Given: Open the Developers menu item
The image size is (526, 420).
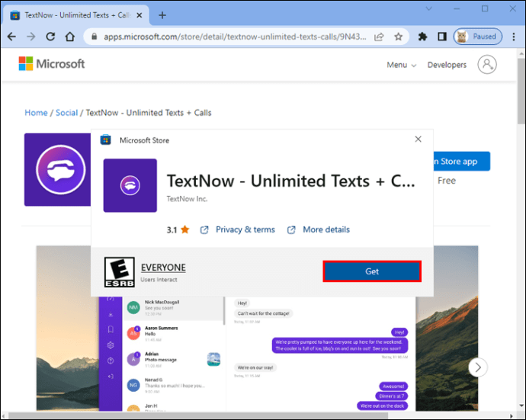Looking at the screenshot, I should pyautogui.click(x=447, y=65).
